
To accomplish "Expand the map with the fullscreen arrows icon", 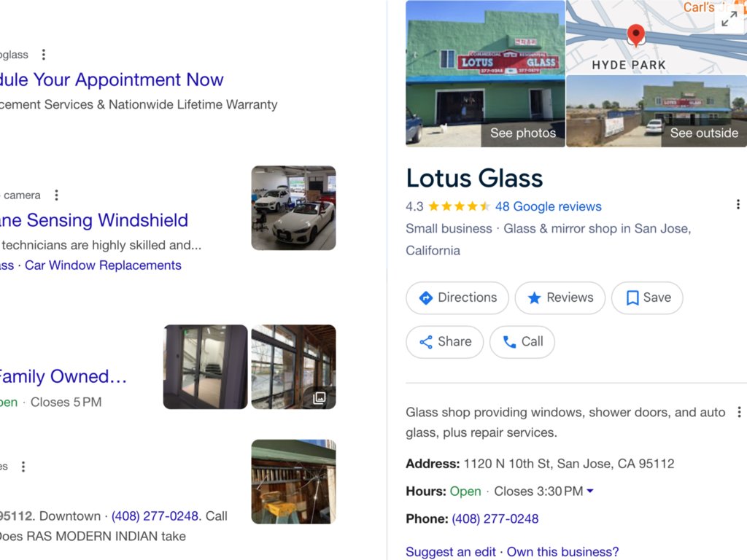I will tap(729, 19).
